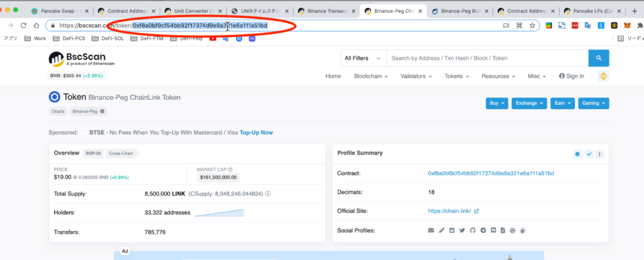
Task: Click the browser extensions puzzle icon
Action: coord(640,25)
